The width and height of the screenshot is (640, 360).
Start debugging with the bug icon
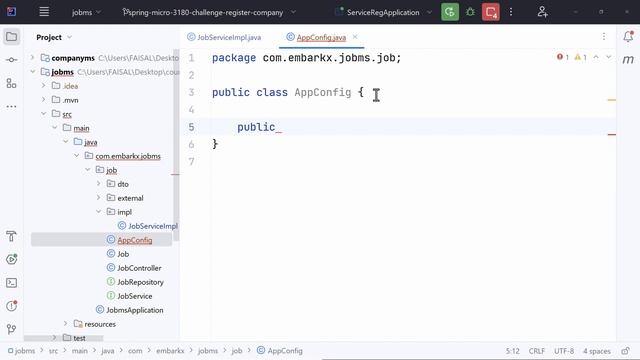tap(470, 12)
